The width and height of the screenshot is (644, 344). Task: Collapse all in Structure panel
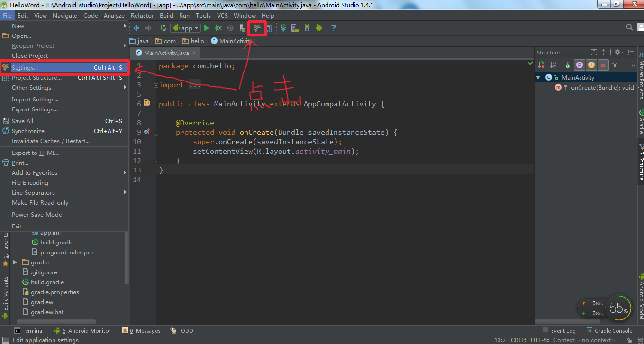pyautogui.click(x=603, y=53)
